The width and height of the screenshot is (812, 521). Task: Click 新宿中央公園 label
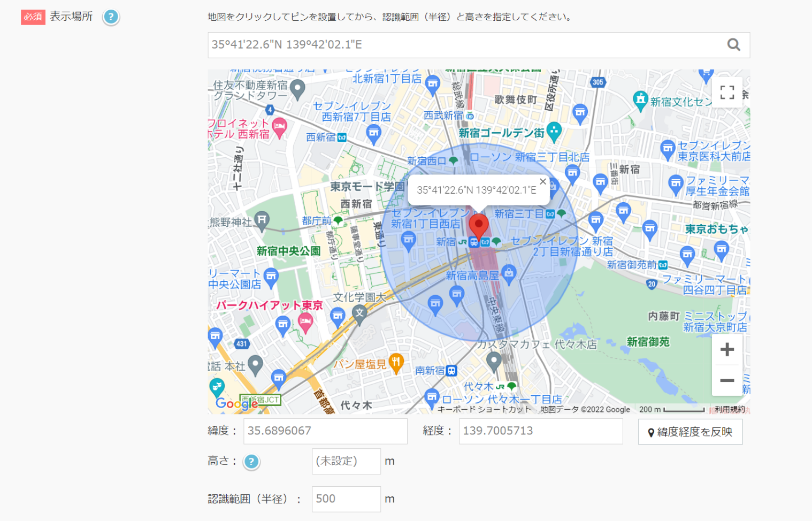(288, 251)
